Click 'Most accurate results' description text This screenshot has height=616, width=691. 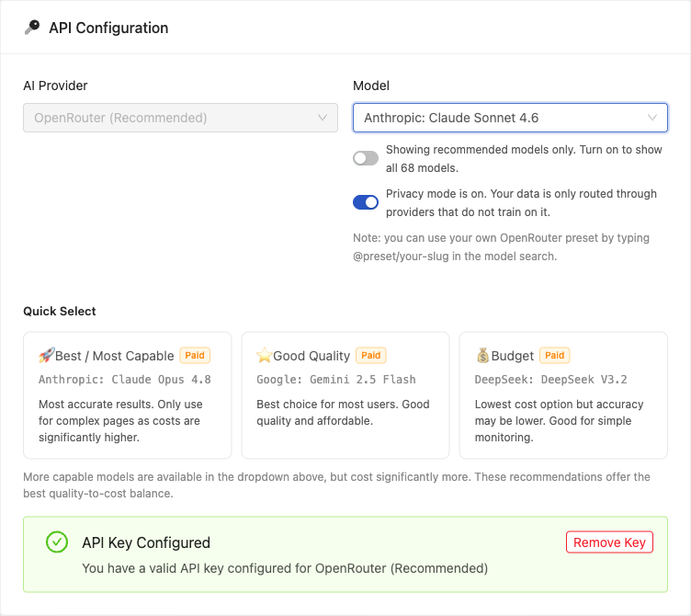(120, 421)
